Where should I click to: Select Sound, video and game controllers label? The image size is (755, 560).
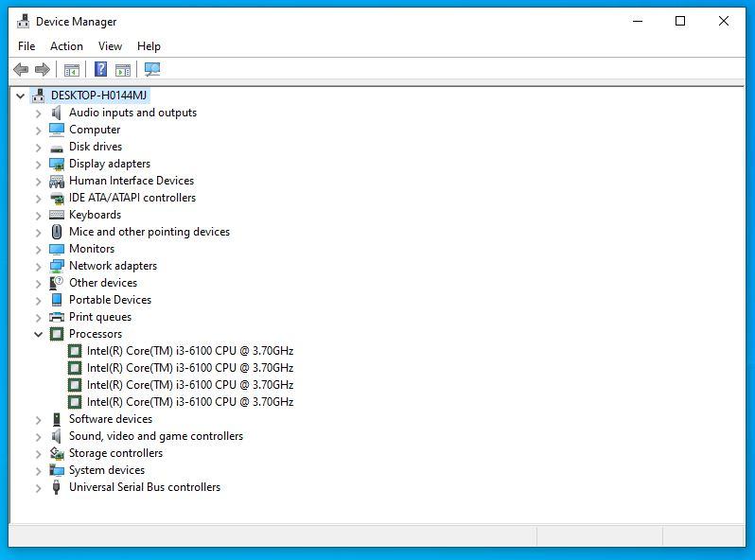coord(156,436)
